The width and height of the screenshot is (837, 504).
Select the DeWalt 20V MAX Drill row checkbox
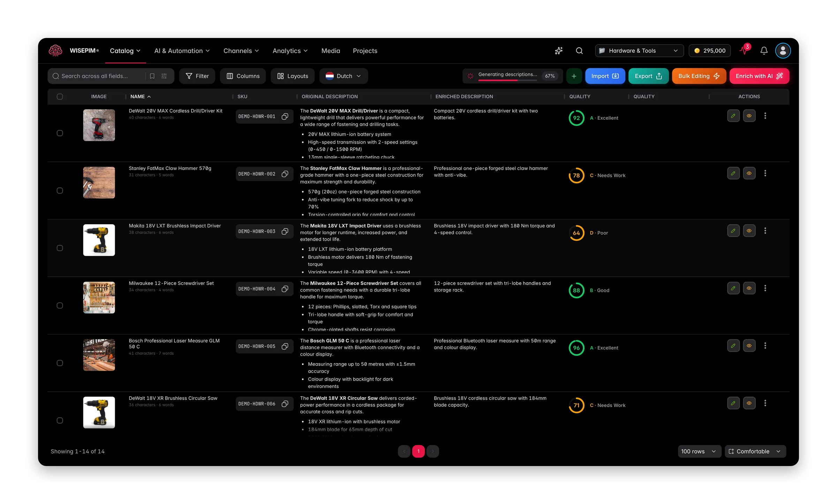click(x=60, y=133)
